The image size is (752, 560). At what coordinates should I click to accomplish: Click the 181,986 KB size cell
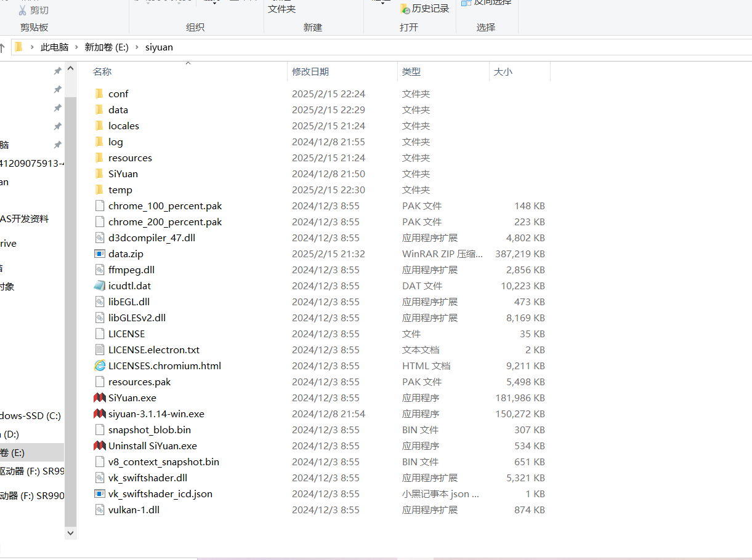(520, 398)
